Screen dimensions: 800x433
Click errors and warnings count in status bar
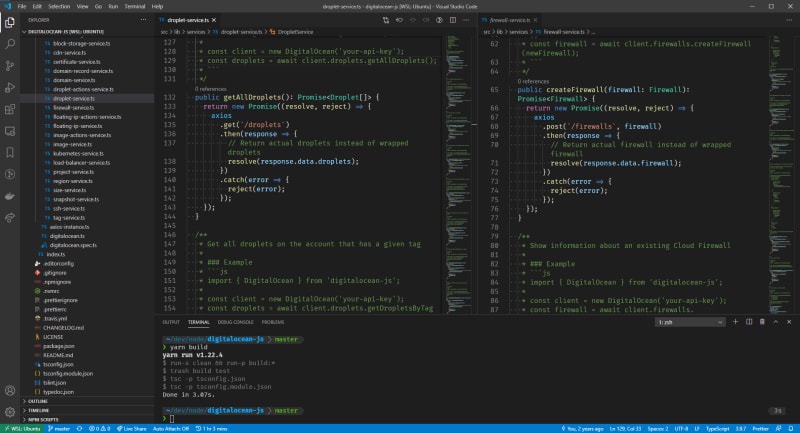99,429
